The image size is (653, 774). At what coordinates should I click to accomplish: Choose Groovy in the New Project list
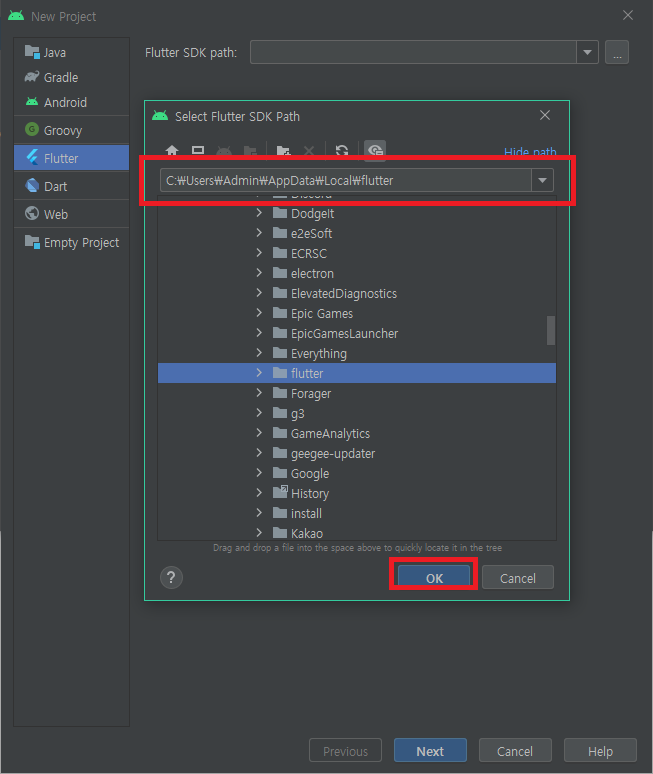[72, 130]
